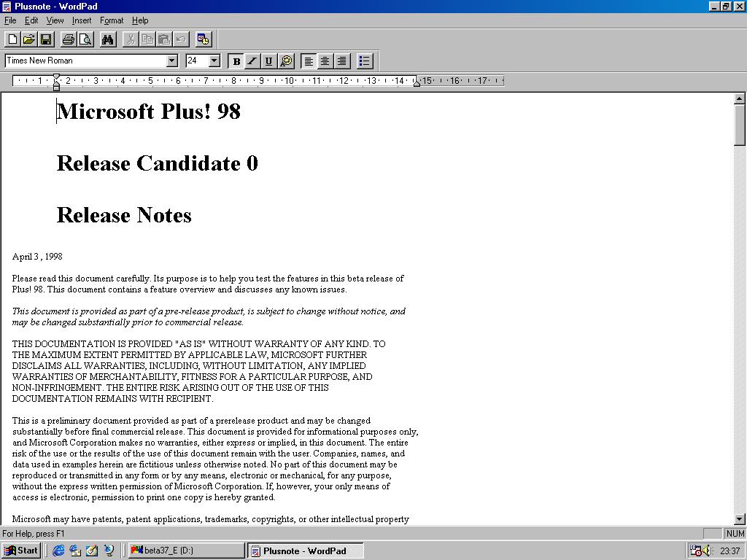
Task: Launch Internet Explorer from Quick Launch
Action: click(x=58, y=551)
